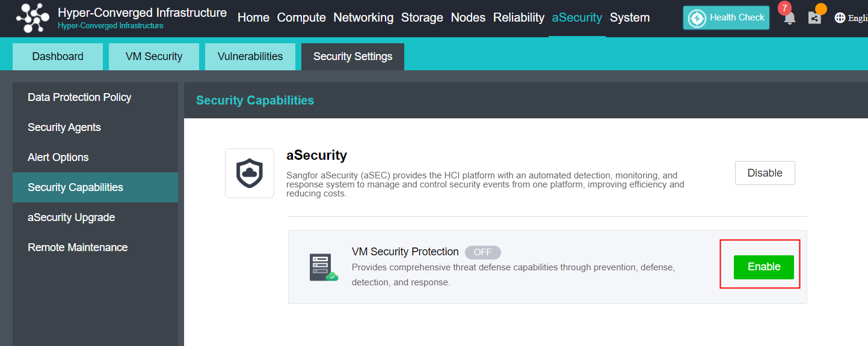Click the globe language icon
Viewport: 868px width, 346px height.
click(x=840, y=18)
